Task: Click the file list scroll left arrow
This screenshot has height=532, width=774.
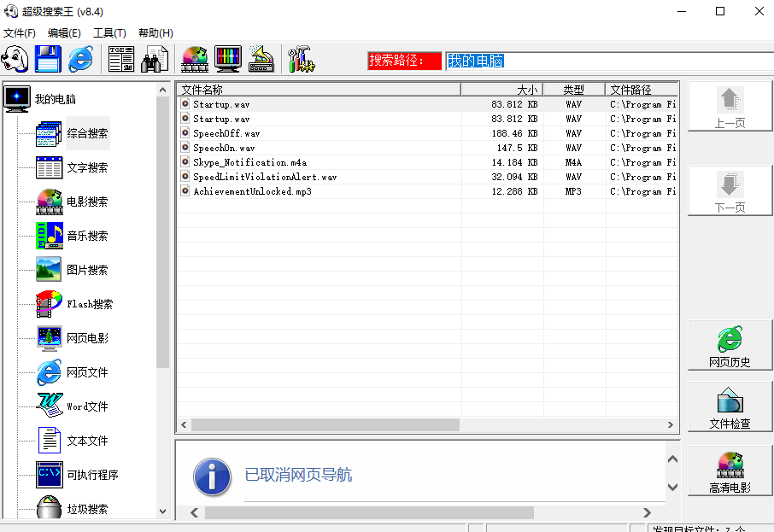Action: [185, 424]
